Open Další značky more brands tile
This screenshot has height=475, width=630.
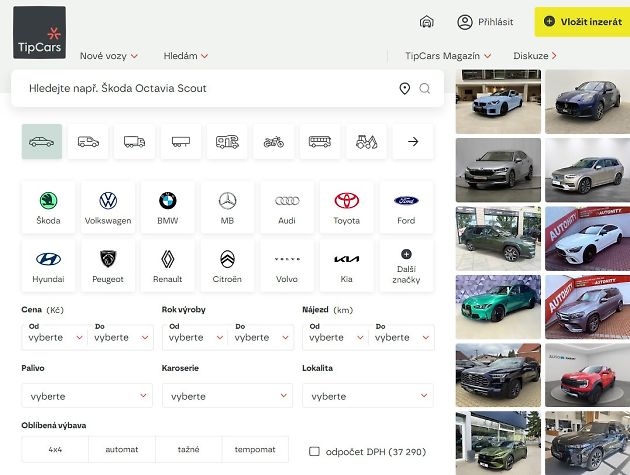pos(406,266)
